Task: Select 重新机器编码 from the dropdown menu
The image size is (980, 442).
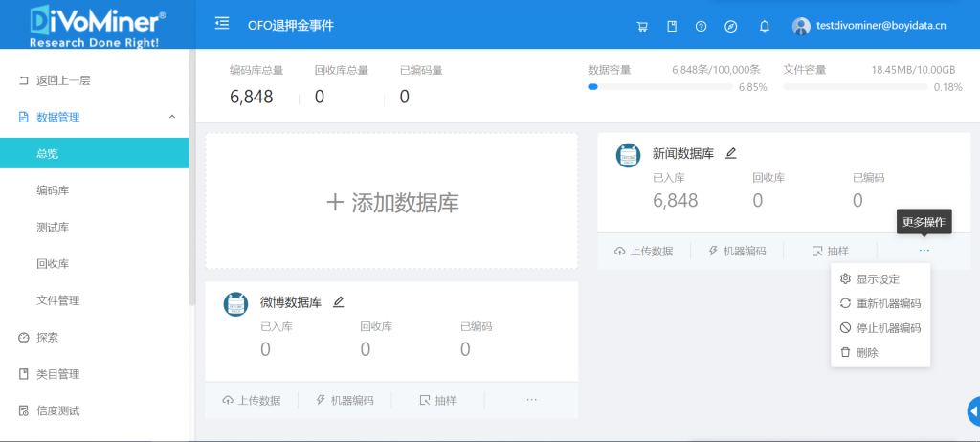Action: [x=880, y=303]
